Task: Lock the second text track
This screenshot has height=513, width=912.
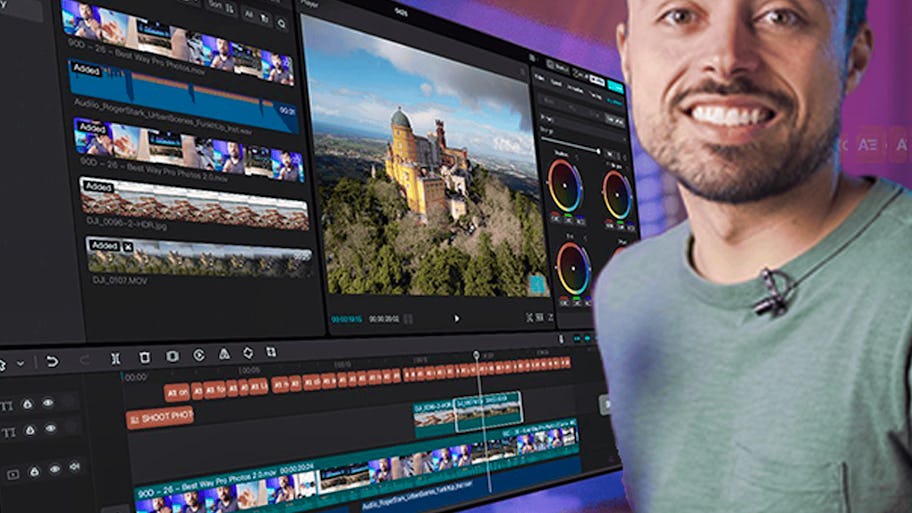Action: tap(30, 430)
